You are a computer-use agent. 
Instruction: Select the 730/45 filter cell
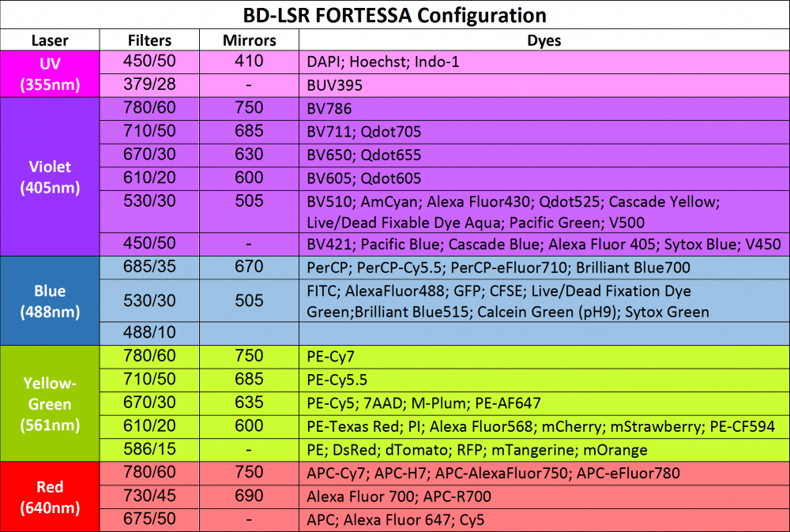pyautogui.click(x=149, y=496)
